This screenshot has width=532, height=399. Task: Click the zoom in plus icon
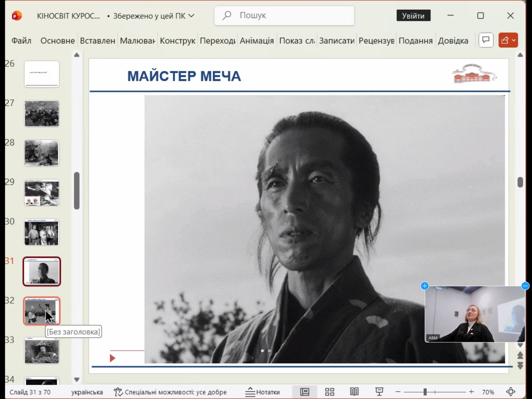point(471,392)
